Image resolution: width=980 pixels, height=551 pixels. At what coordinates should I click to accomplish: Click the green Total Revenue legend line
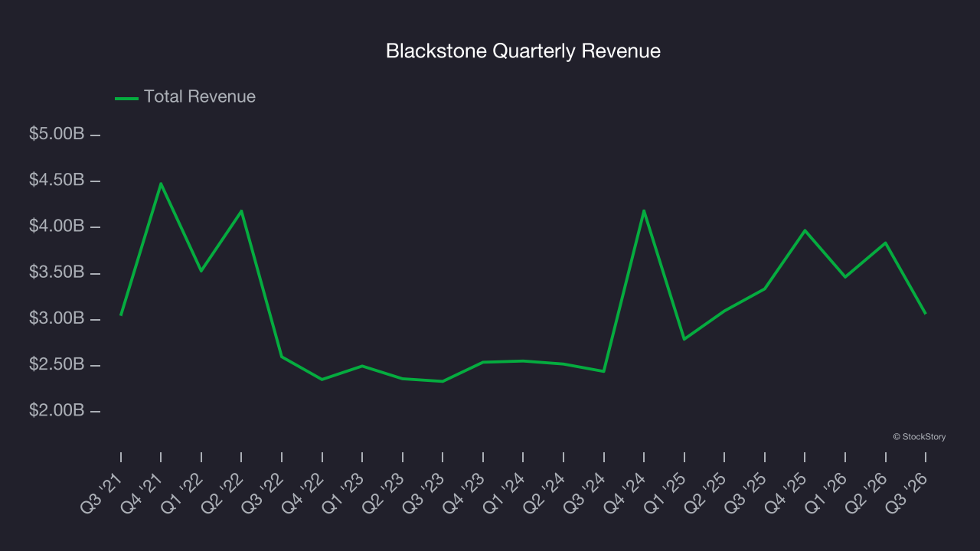[126, 98]
